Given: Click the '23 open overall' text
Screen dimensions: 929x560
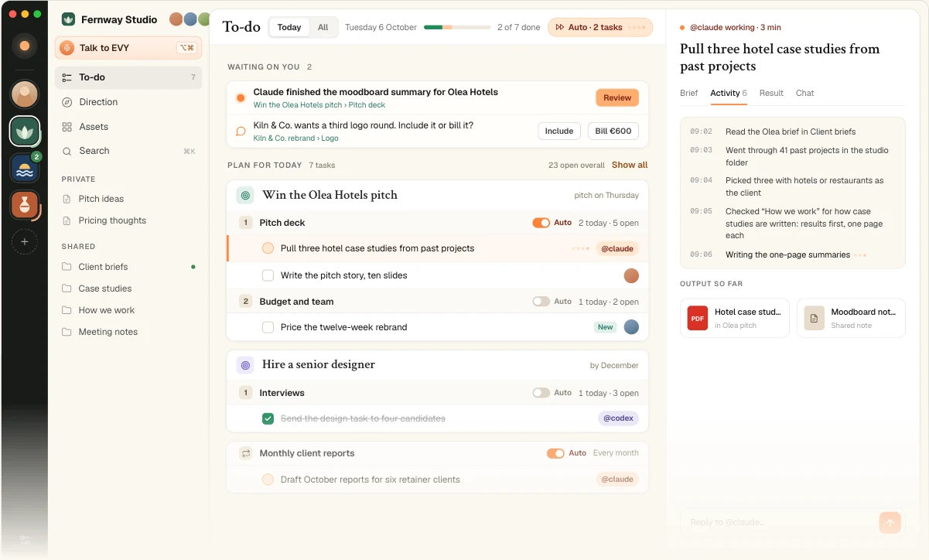Looking at the screenshot, I should [576, 165].
